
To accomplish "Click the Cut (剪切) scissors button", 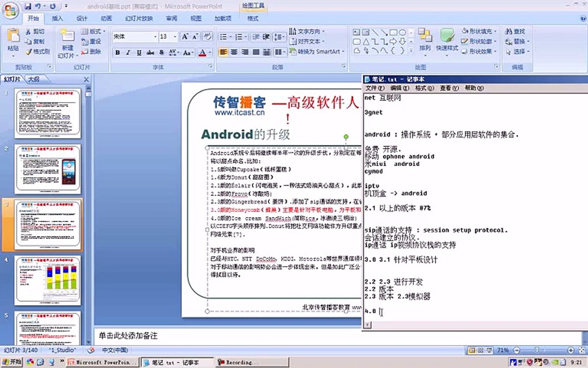I will (35, 32).
